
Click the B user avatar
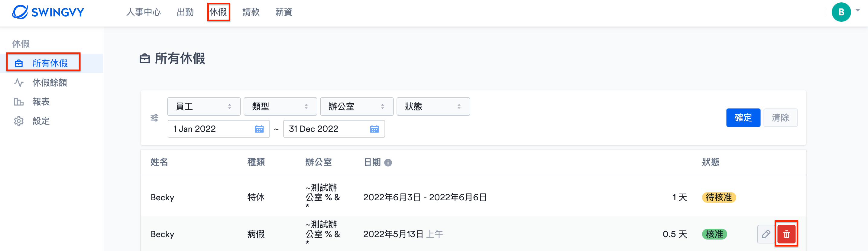point(841,12)
